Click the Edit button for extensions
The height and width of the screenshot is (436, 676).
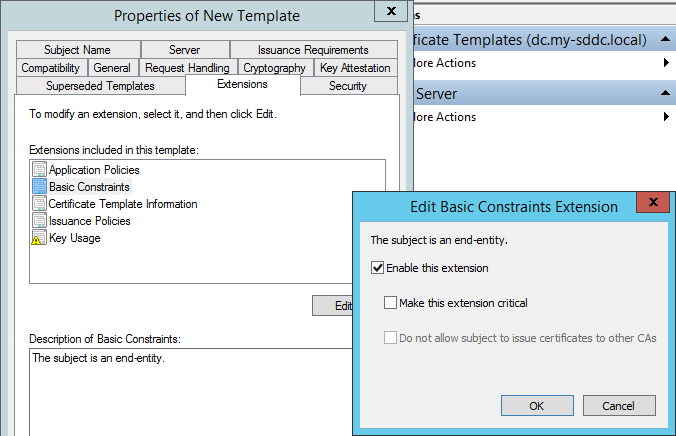point(332,306)
